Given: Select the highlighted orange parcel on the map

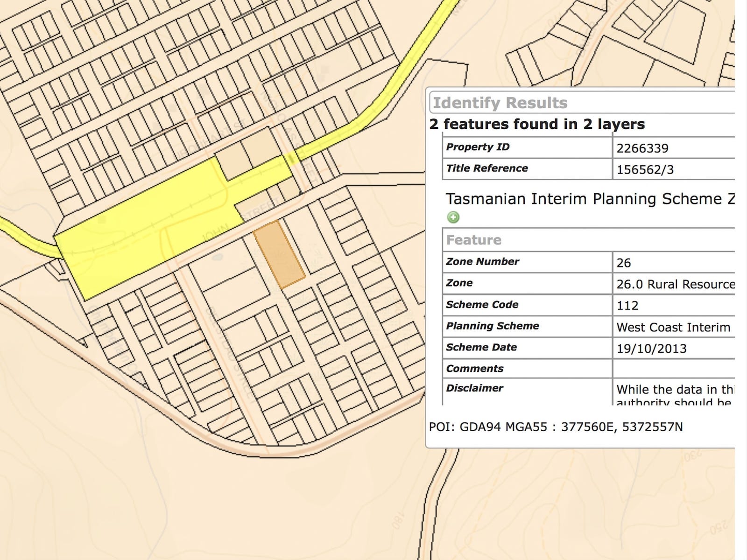Looking at the screenshot, I should [x=280, y=254].
